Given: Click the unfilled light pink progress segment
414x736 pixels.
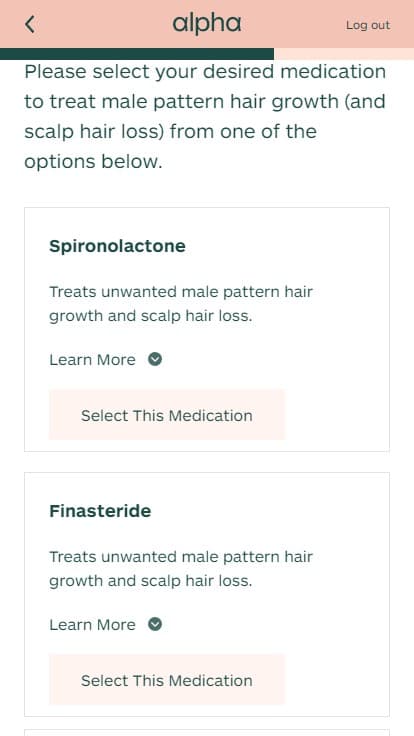Looking at the screenshot, I should tap(344, 54).
